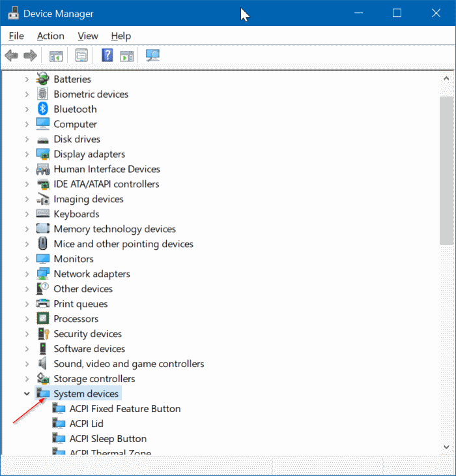Expand the Network adapters chevron
The image size is (456, 476).
click(x=27, y=274)
